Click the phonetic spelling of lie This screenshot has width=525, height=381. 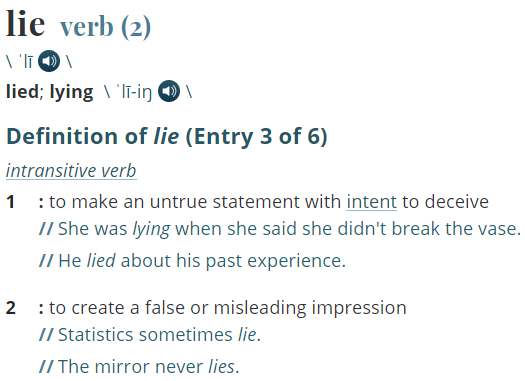pos(26,62)
